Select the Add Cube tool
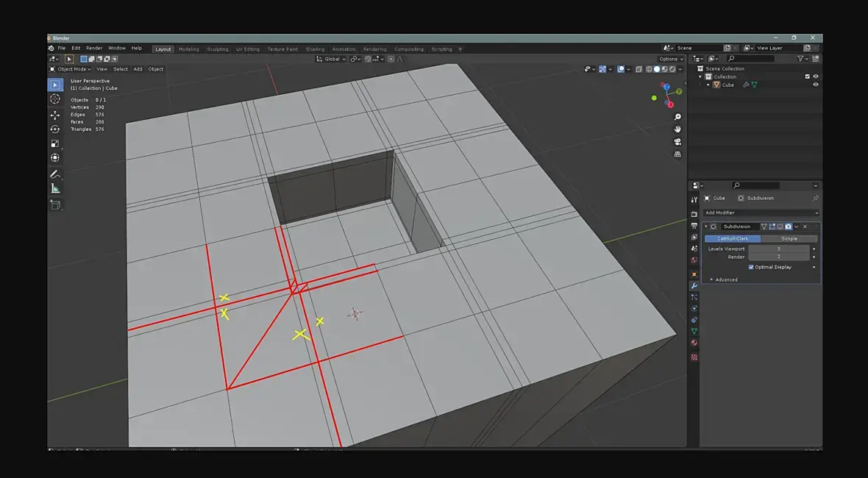 (x=55, y=204)
